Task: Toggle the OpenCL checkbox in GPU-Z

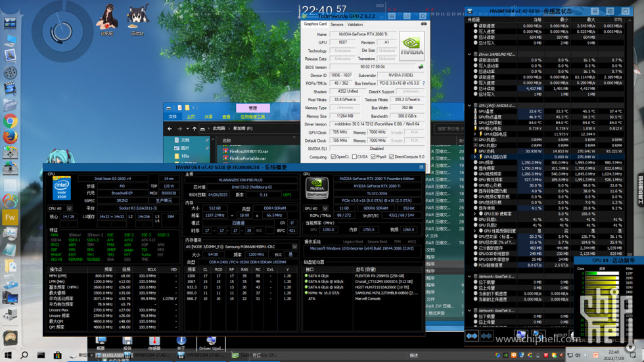Action: [x=333, y=157]
